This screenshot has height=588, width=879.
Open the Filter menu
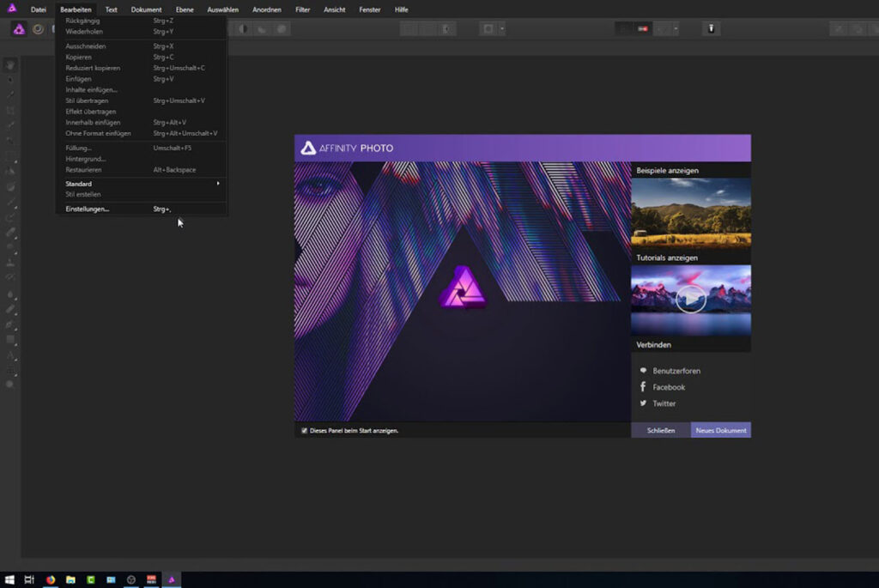click(302, 9)
